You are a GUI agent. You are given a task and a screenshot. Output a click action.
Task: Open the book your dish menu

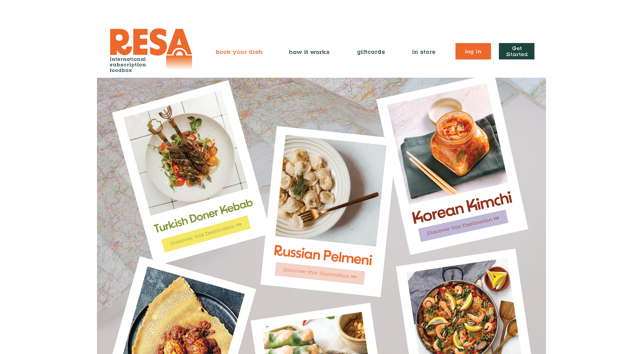pyautogui.click(x=239, y=52)
